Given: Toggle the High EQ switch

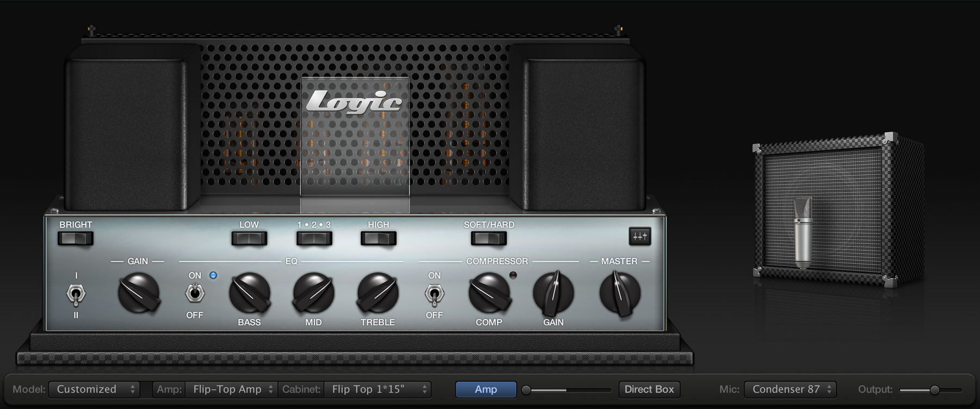Looking at the screenshot, I should click(379, 238).
